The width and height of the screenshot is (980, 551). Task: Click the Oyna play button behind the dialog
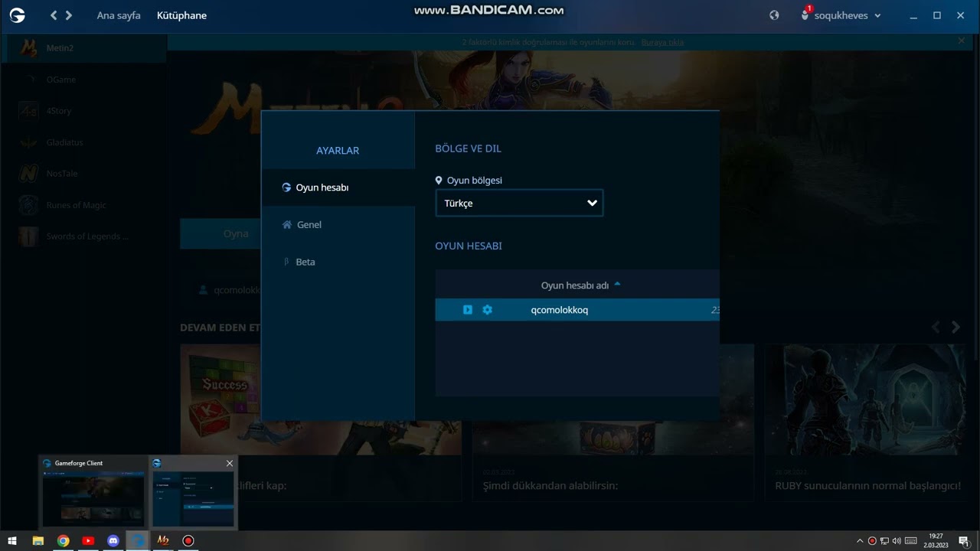coord(220,233)
